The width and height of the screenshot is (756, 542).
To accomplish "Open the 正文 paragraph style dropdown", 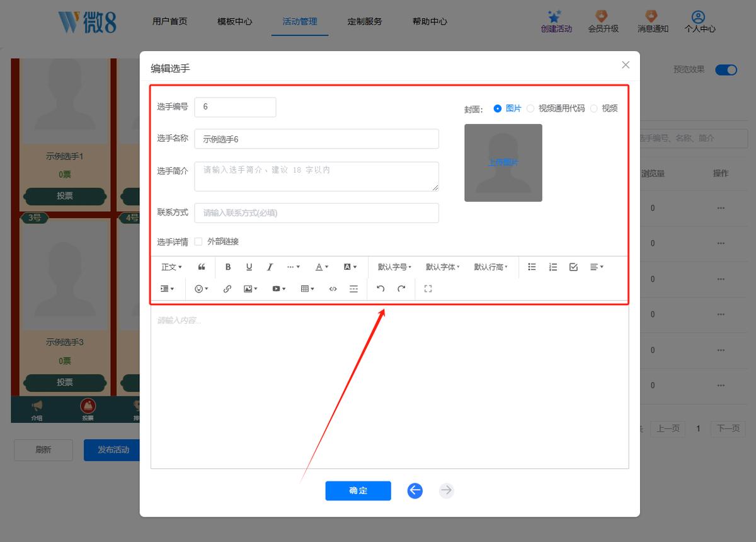I will [x=171, y=267].
